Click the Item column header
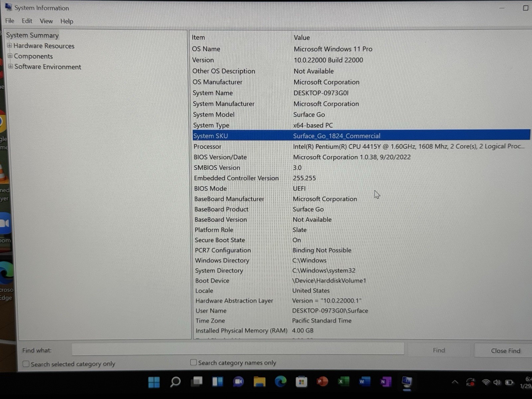This screenshot has width=532, height=399. [198, 38]
